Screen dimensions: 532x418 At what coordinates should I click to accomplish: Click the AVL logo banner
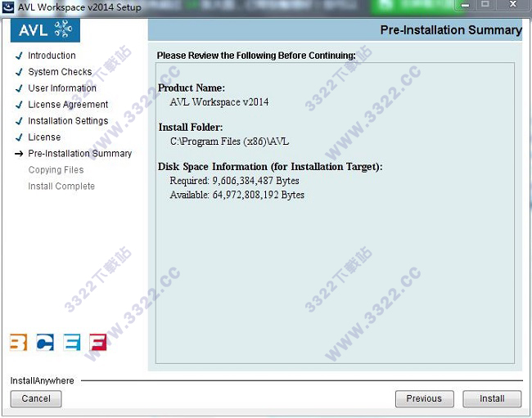coord(45,30)
